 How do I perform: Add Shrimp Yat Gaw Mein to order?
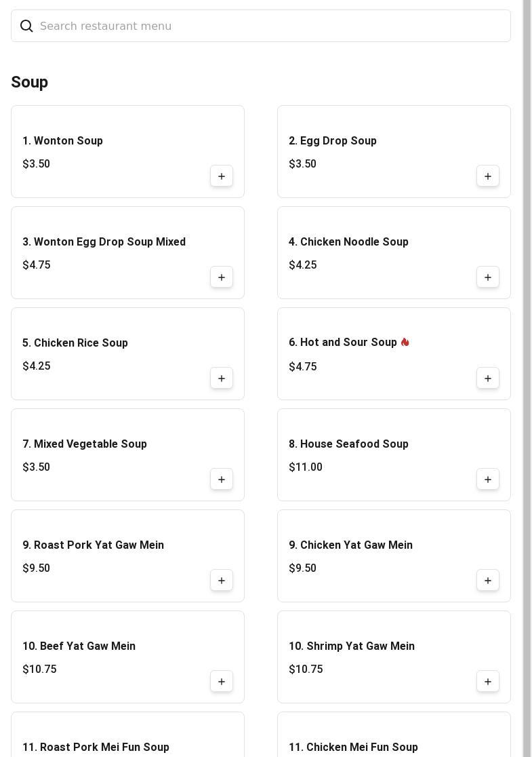click(x=488, y=682)
